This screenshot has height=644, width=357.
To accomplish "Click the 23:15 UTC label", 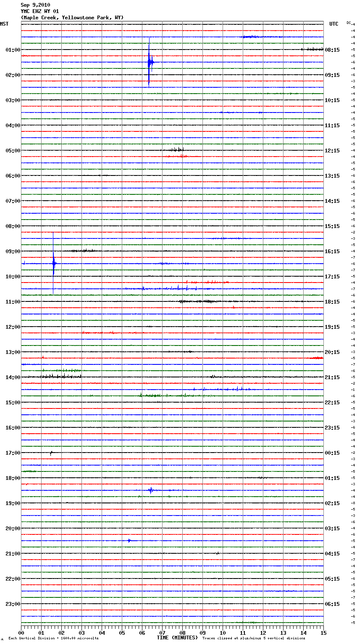I will tap(332, 428).
